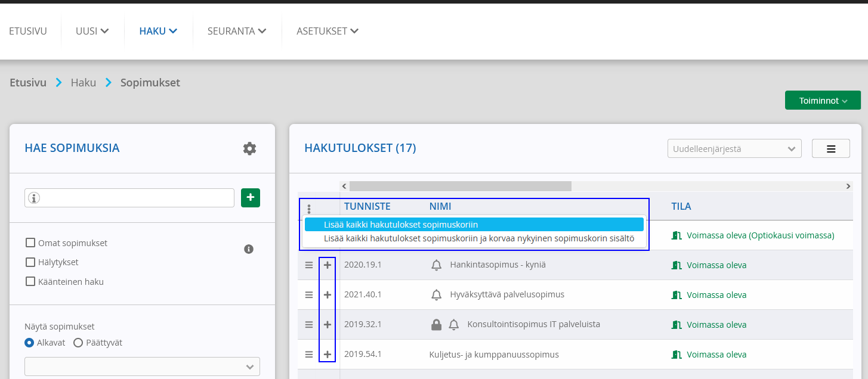The height and width of the screenshot is (379, 868).
Task: Add contract 2021.40.1 with its plus icon
Action: tap(328, 295)
